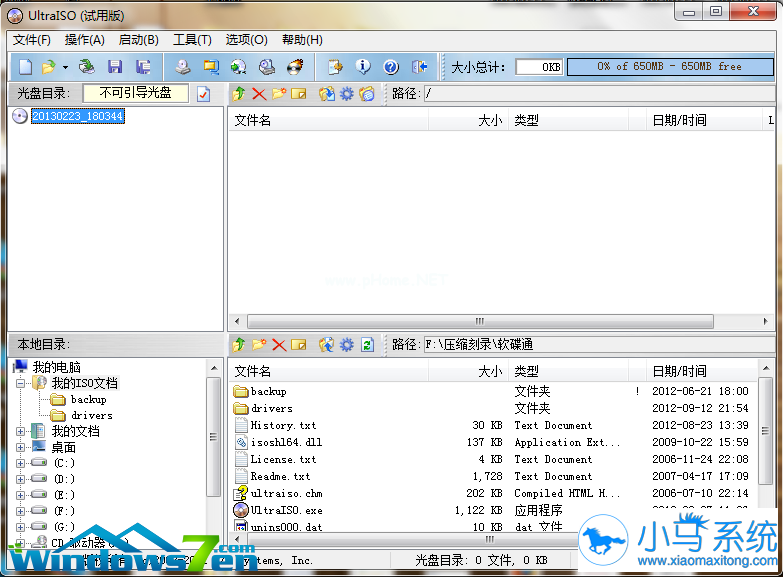Viewport: 783px width, 577px height.
Task: Sort local pane by 大小 column header
Action: (x=468, y=372)
